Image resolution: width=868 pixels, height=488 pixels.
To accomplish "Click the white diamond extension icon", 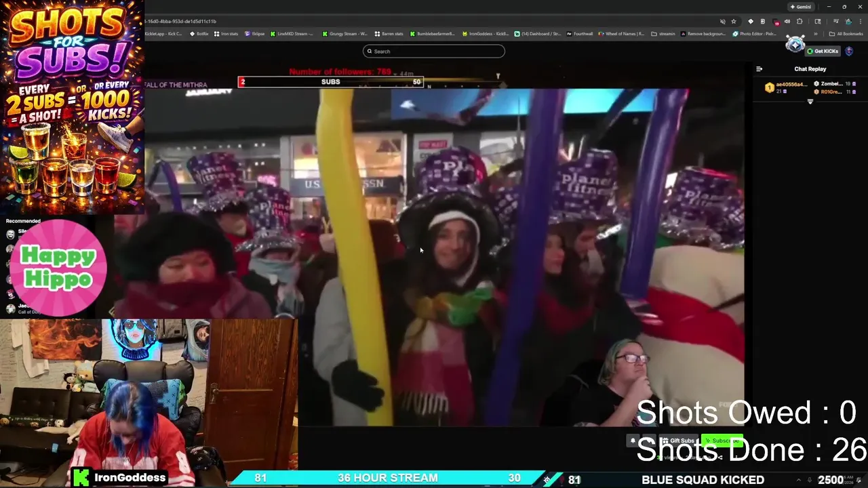I will (x=751, y=22).
